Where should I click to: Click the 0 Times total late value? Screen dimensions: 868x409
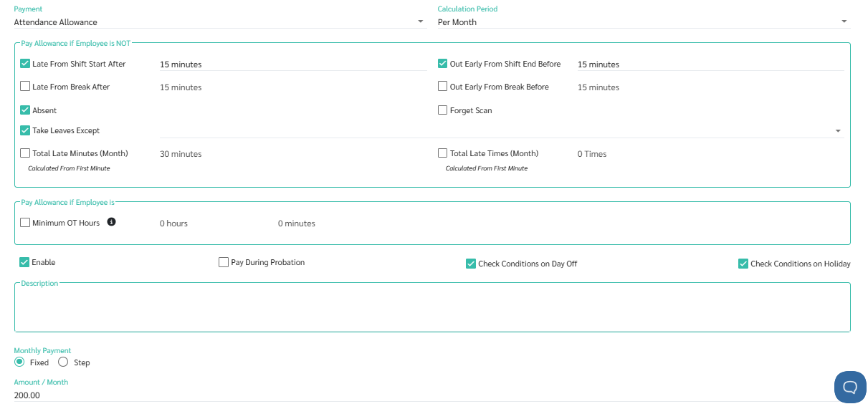592,154
